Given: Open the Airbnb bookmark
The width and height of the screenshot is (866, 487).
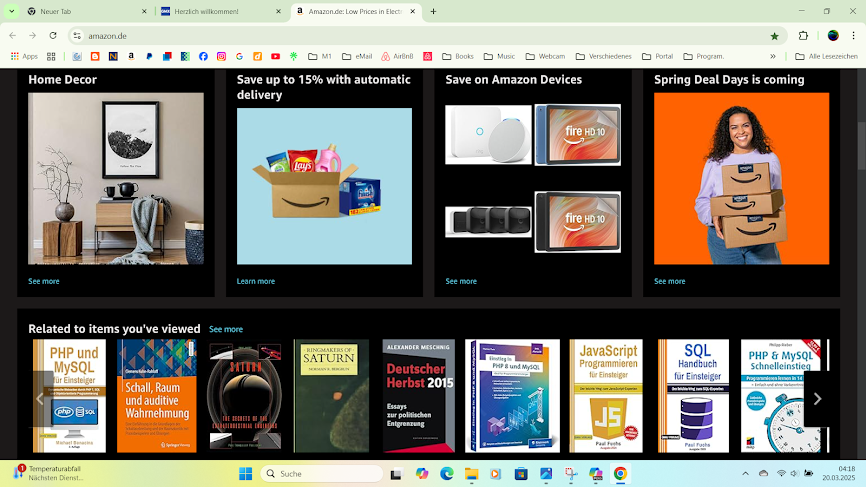Looking at the screenshot, I should 397,56.
